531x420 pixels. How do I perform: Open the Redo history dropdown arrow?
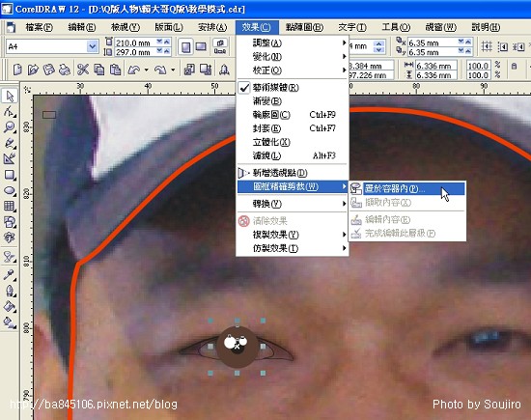[173, 70]
